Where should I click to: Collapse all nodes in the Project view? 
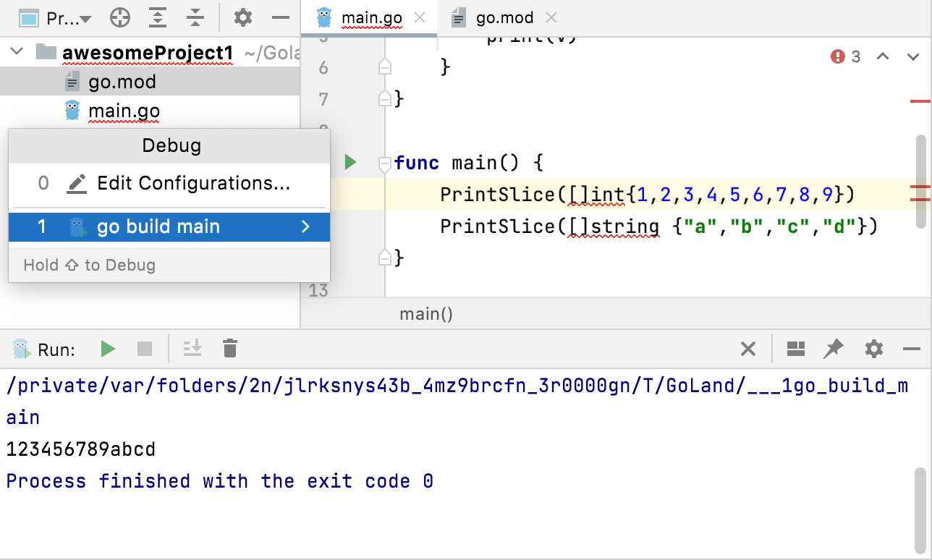click(195, 17)
